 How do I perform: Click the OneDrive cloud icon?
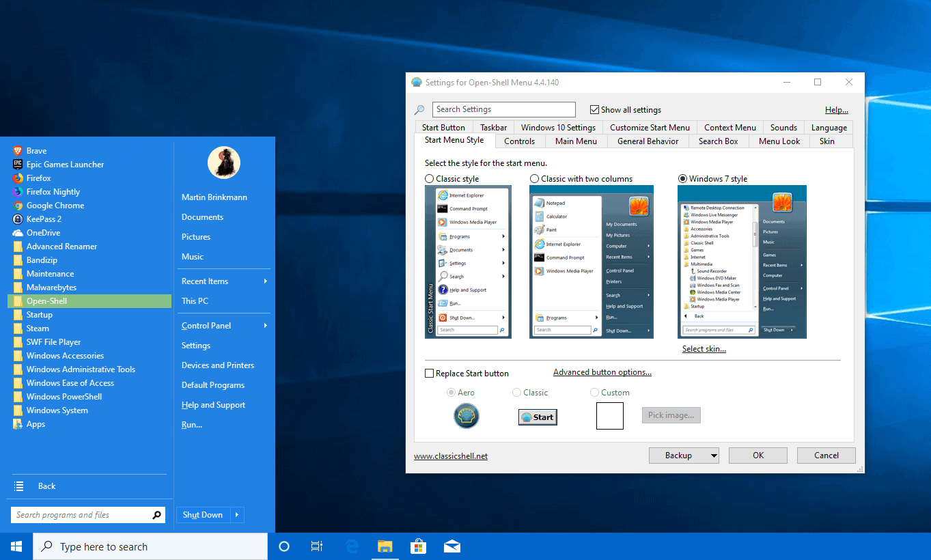pos(18,233)
